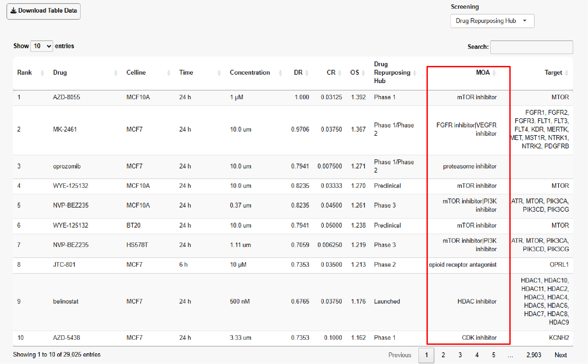Image resolution: width=588 pixels, height=364 pixels.
Task: Go to page 2 of results
Action: (443, 355)
